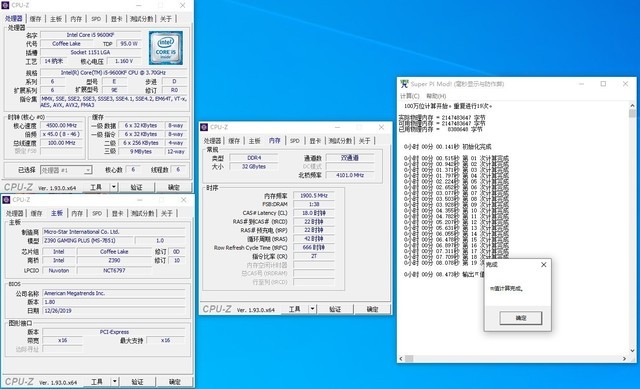Click the 工具 button in the processor CPU-Z window
640x389 pixels.
point(96,187)
